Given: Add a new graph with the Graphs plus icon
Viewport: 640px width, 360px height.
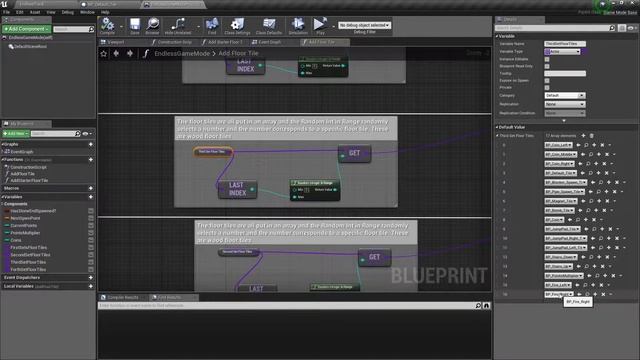Looking at the screenshot, I should click(x=91, y=144).
